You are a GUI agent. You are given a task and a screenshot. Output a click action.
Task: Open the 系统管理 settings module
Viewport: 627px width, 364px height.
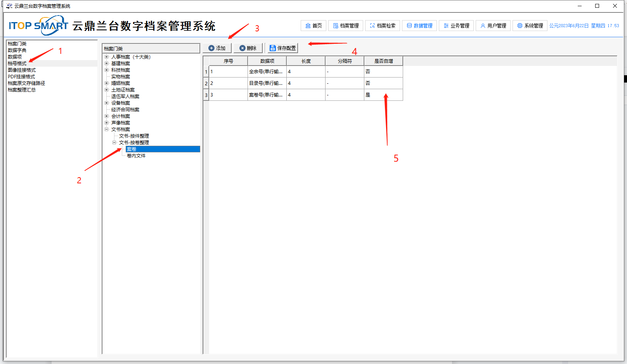530,26
